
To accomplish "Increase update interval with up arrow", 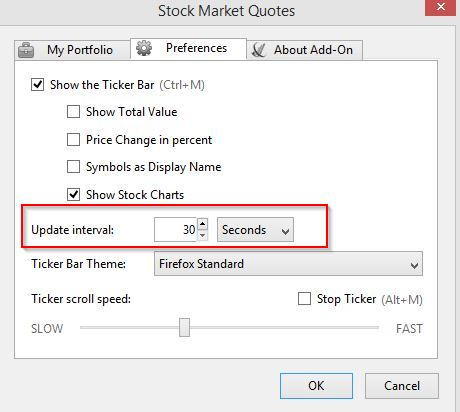I will pos(202,224).
